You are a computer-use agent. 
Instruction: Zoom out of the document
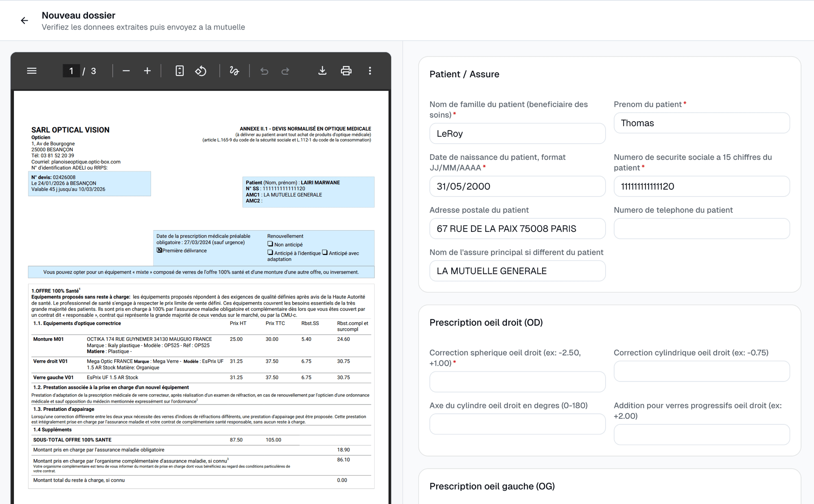(126, 70)
